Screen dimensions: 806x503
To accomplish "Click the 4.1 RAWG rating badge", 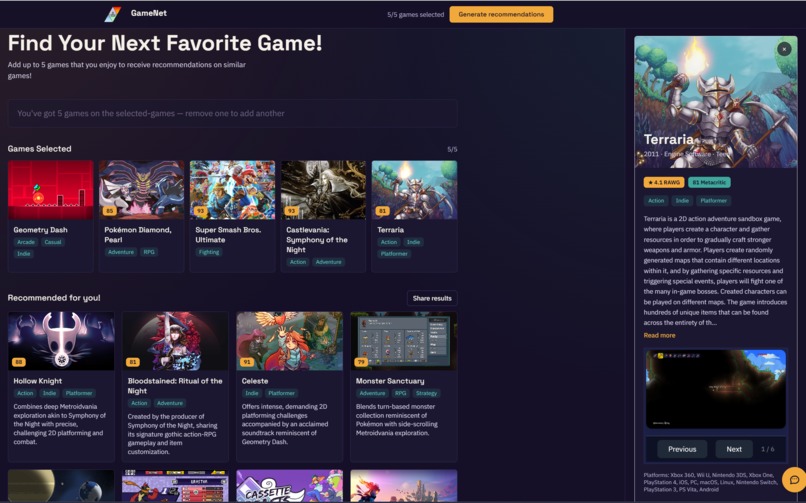I will pyautogui.click(x=664, y=182).
